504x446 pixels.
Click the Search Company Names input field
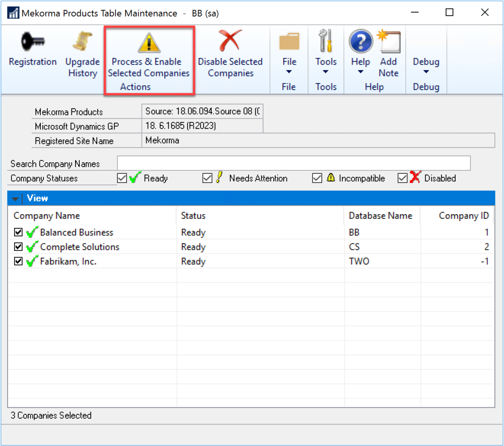(x=294, y=163)
